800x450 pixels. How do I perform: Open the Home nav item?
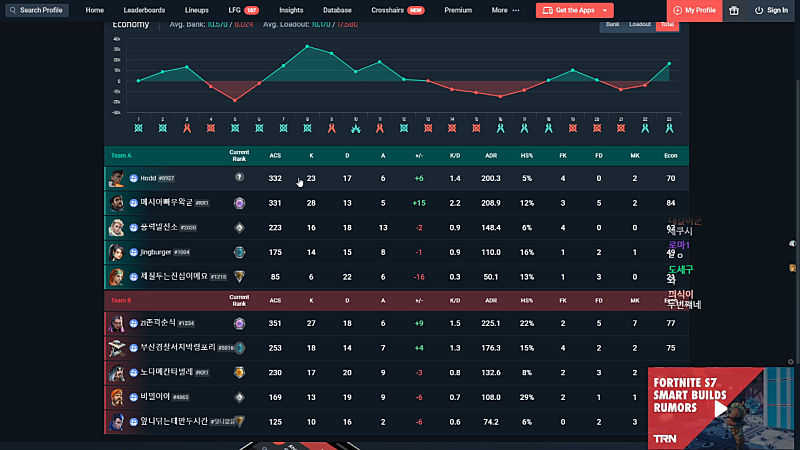click(x=94, y=10)
